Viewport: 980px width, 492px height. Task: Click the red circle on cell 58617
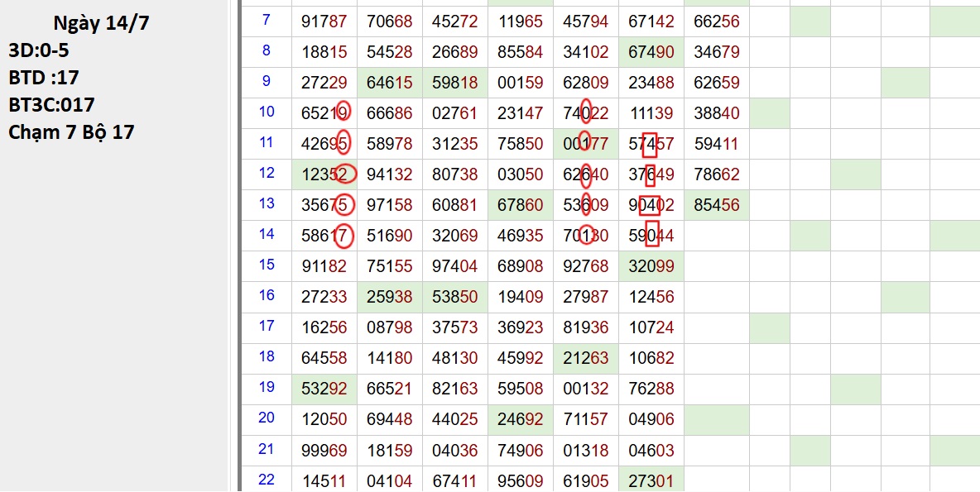click(x=345, y=236)
